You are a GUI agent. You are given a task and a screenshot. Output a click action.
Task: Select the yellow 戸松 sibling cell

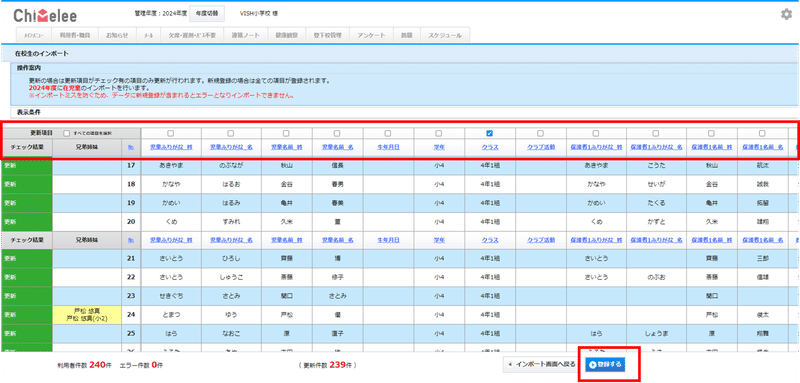pos(87,315)
